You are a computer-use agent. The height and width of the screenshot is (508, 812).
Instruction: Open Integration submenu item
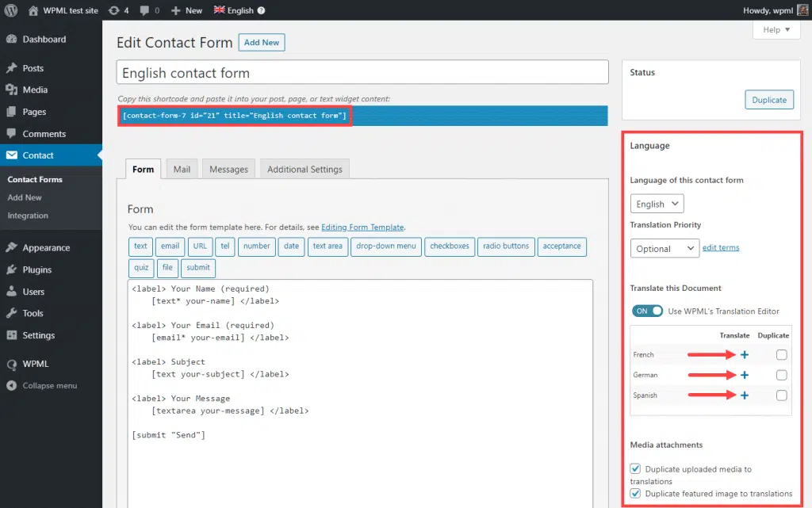[28, 216]
